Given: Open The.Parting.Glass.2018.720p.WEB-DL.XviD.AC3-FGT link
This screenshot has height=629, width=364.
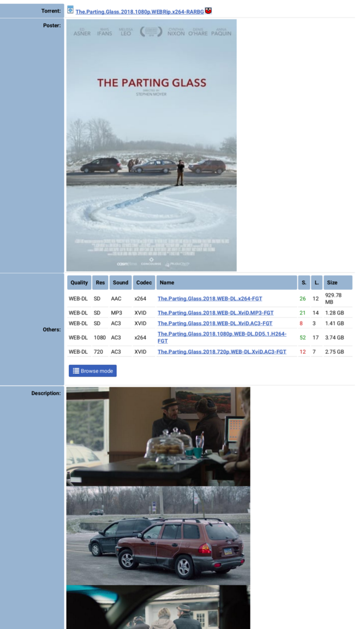Looking at the screenshot, I should tap(222, 352).
